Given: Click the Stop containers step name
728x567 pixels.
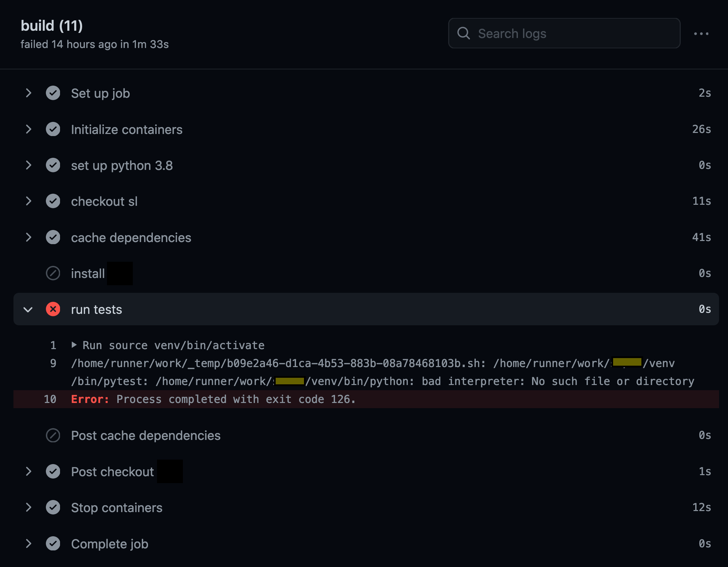Looking at the screenshot, I should tap(117, 507).
